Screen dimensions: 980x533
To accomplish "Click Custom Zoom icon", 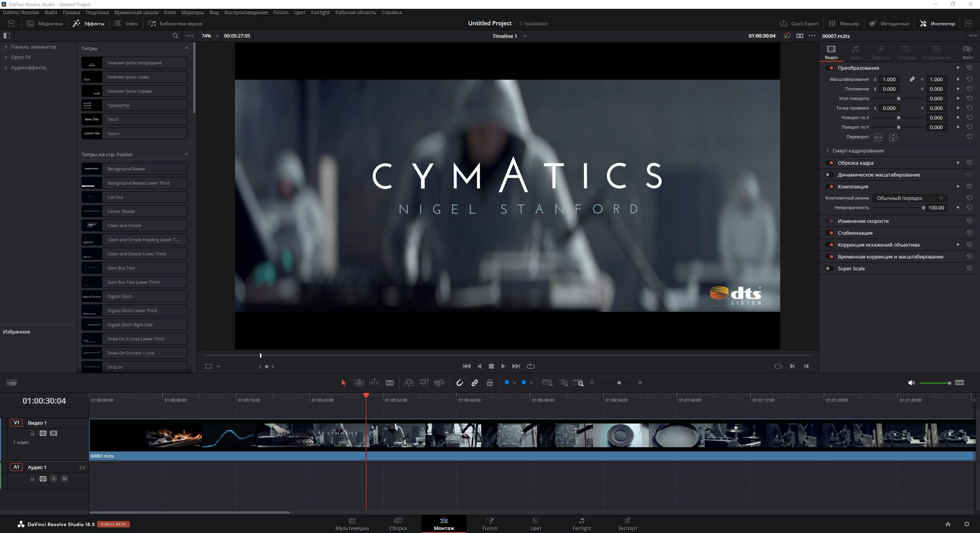I will point(578,383).
